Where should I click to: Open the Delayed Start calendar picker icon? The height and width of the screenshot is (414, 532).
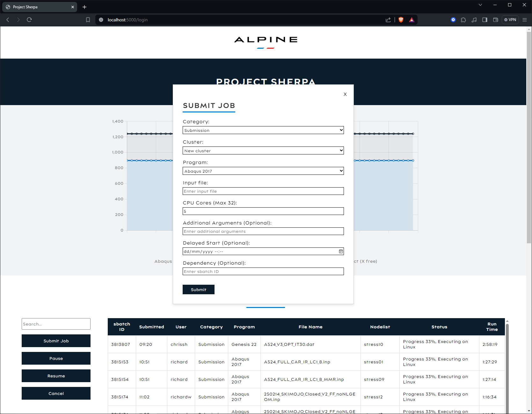point(341,251)
